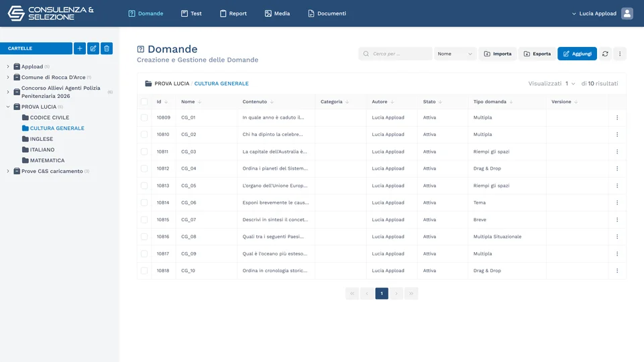644x362 pixels.
Task: Open row actions for CG_08
Action: point(617,237)
